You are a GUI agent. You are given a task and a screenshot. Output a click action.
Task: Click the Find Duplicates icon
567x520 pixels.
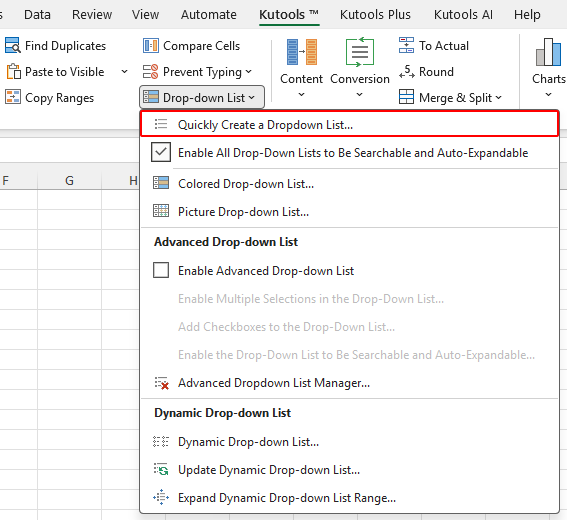click(13, 46)
